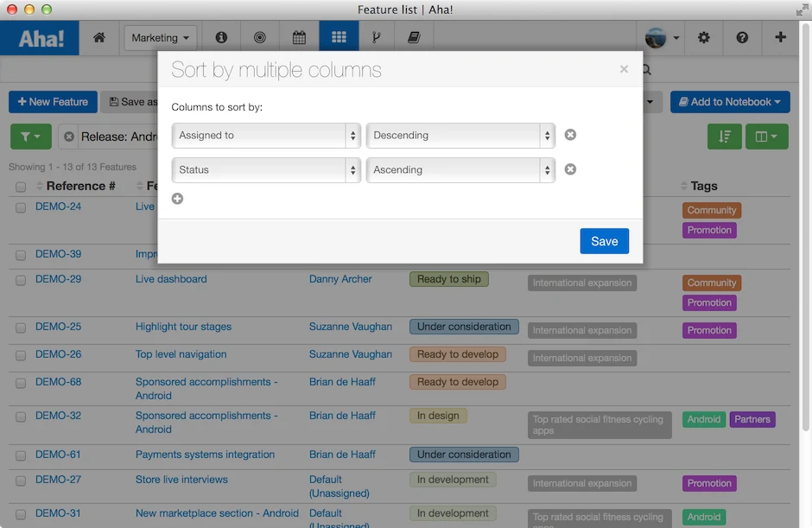This screenshot has height=528, width=812.
Task: Open the strategy target icon
Action: pos(260,37)
